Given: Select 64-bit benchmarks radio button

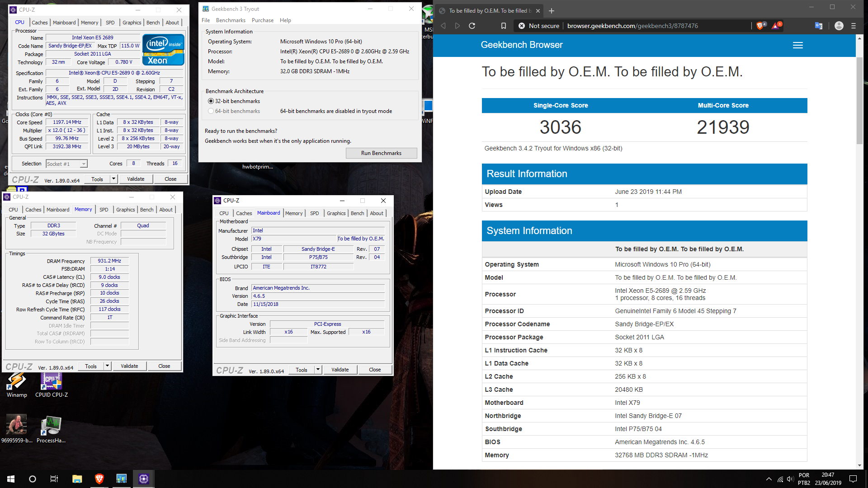Looking at the screenshot, I should click(211, 111).
